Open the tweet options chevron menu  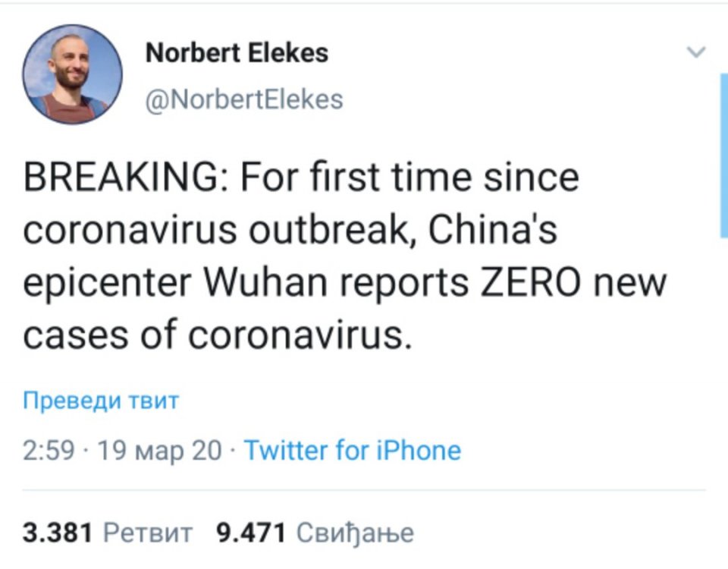pyautogui.click(x=695, y=53)
